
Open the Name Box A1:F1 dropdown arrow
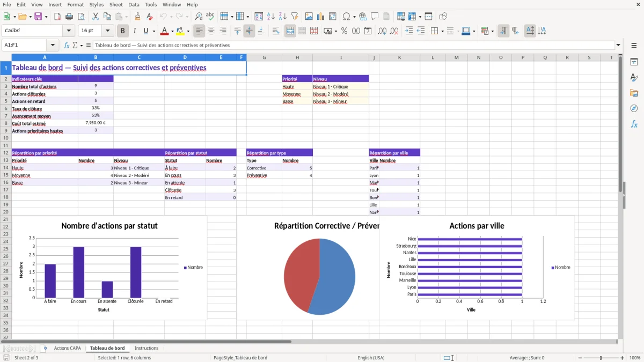point(53,46)
